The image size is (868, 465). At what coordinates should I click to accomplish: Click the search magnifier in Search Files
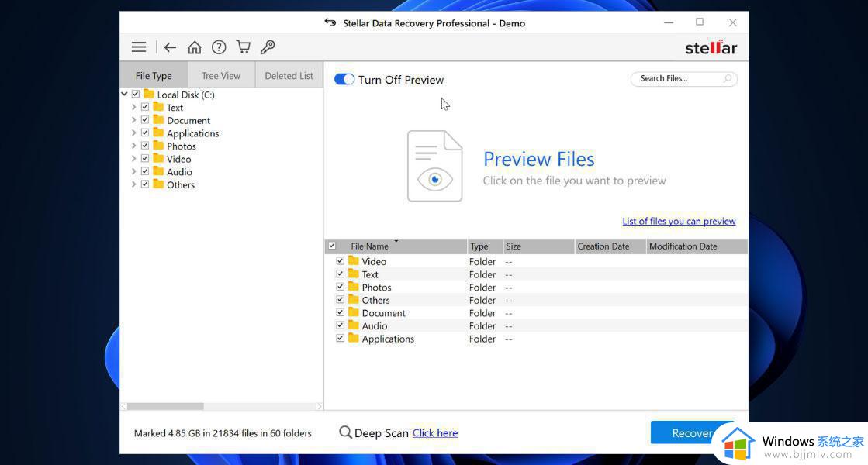728,78
